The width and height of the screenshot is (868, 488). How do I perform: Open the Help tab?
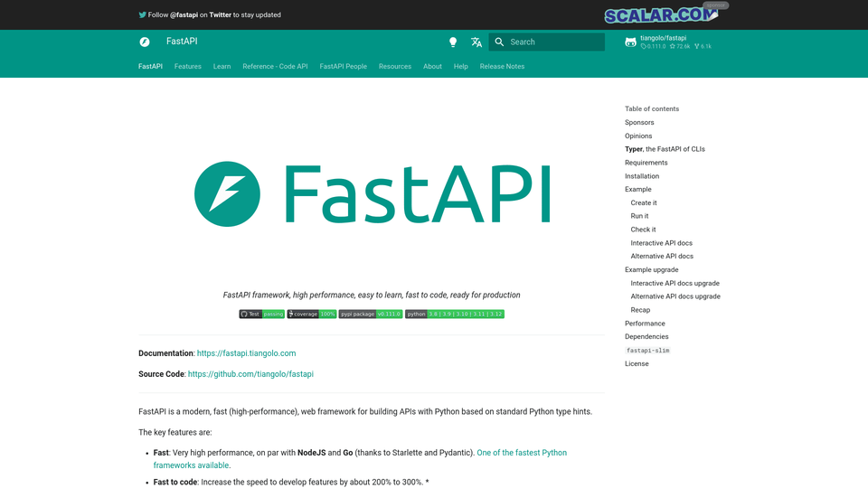460,66
